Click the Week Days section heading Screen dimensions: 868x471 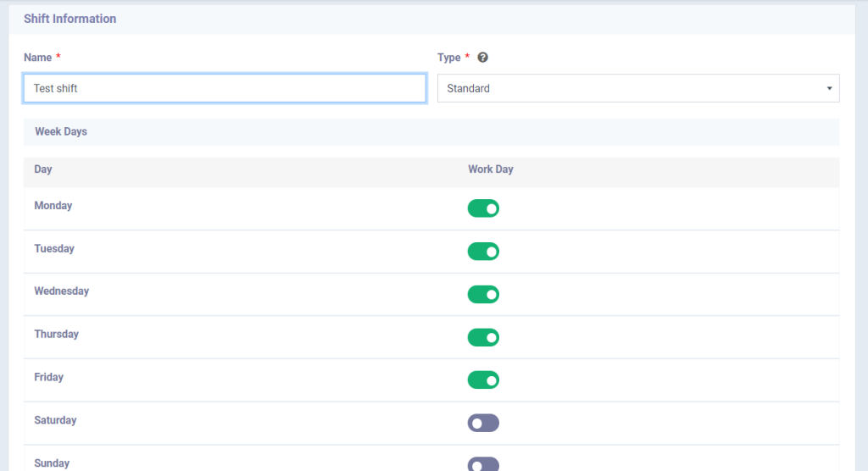(x=61, y=132)
